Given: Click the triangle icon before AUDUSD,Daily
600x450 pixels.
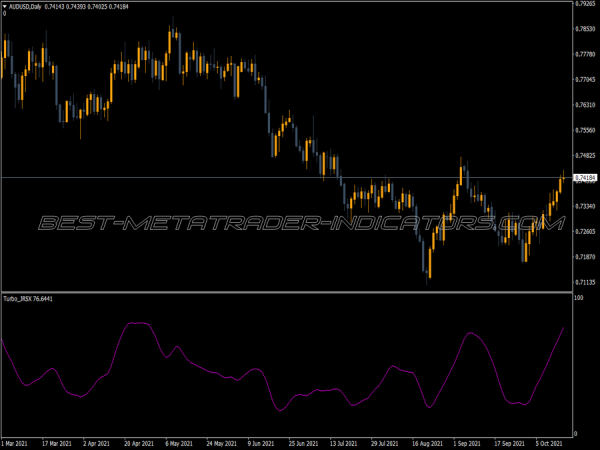Looking at the screenshot, I should pos(5,6).
